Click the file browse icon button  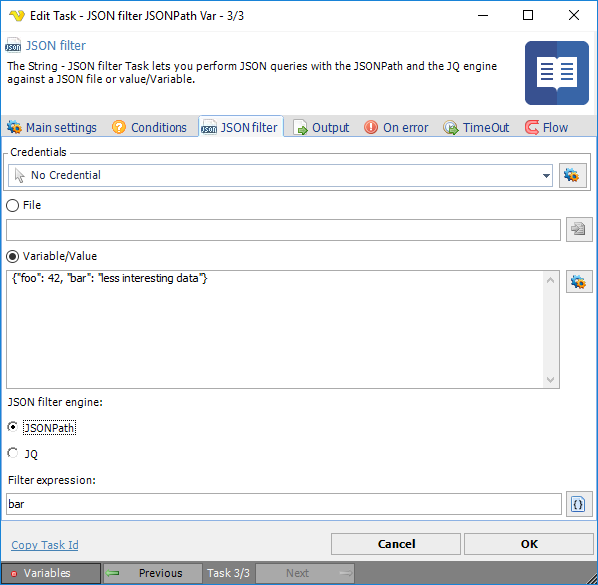click(579, 230)
